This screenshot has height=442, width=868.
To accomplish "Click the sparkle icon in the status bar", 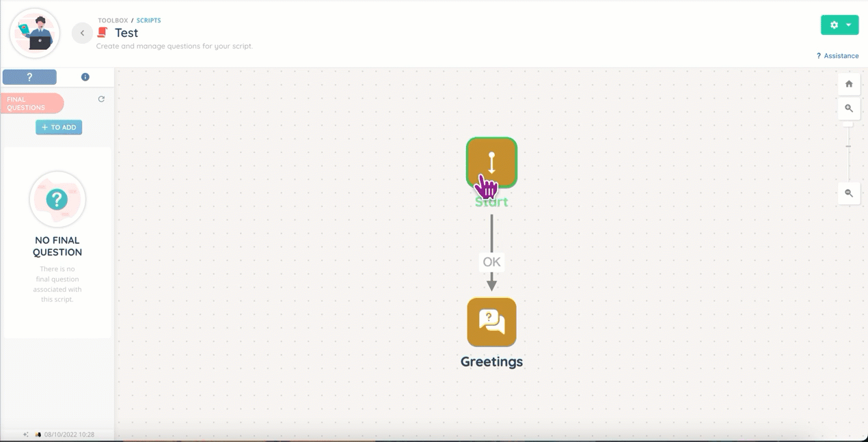I will [x=26, y=434].
